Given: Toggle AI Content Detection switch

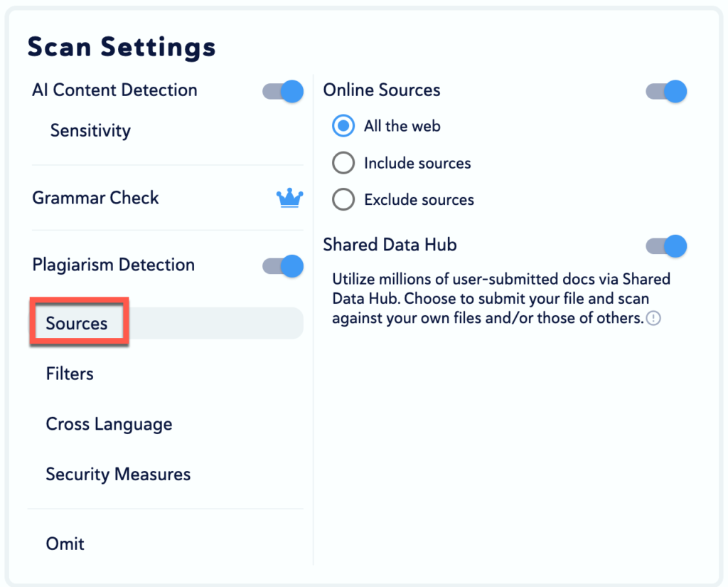Looking at the screenshot, I should pyautogui.click(x=283, y=91).
